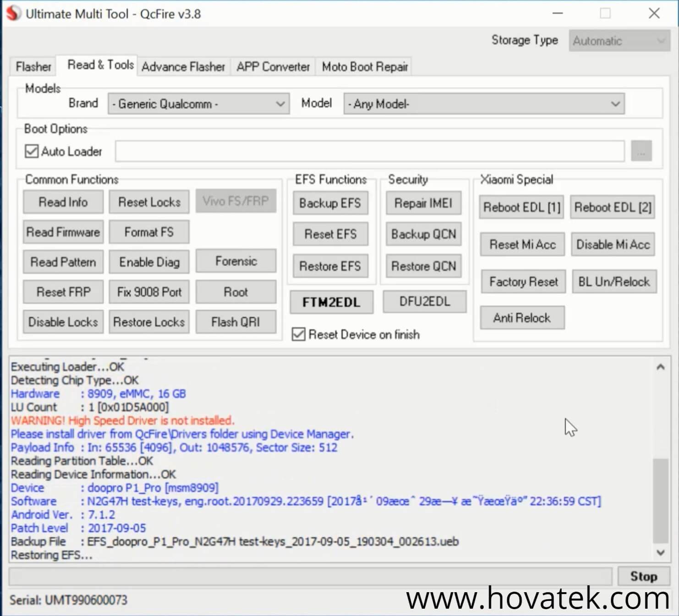
Task: Click the 'Restoring EFS...' log line
Action: tap(51, 555)
